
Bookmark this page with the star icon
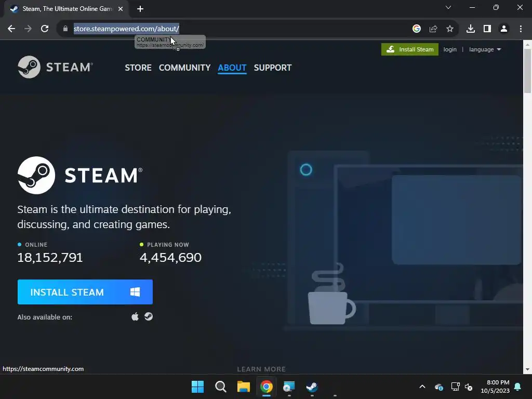coord(450,29)
